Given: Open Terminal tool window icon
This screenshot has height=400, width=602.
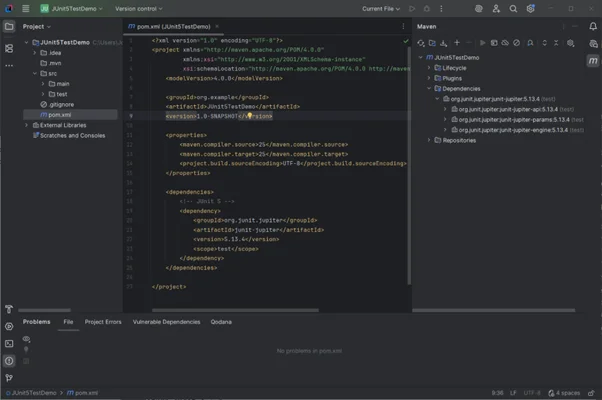Looking at the screenshot, I should pyautogui.click(x=9, y=343).
